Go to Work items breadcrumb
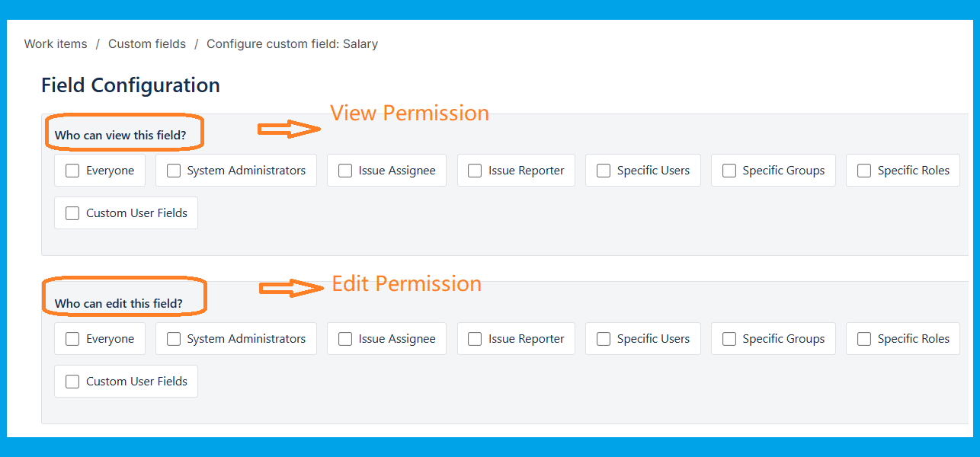 coord(56,44)
